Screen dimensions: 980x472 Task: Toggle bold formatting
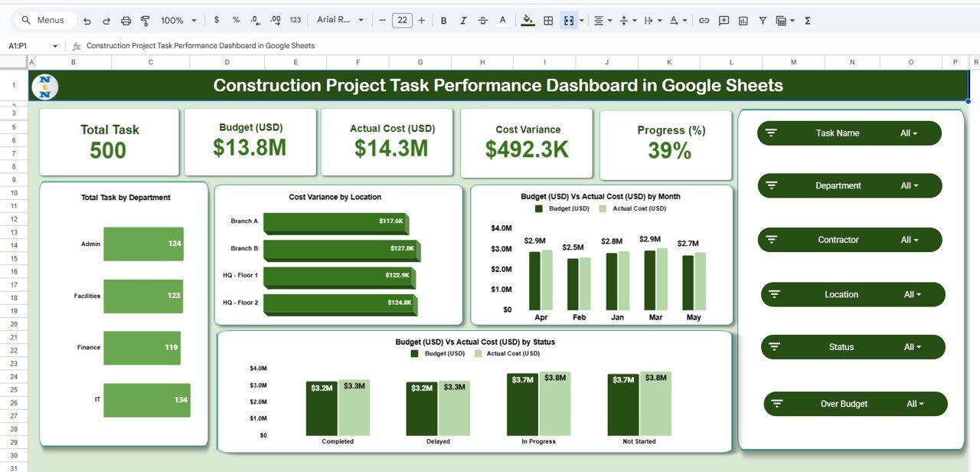click(443, 21)
